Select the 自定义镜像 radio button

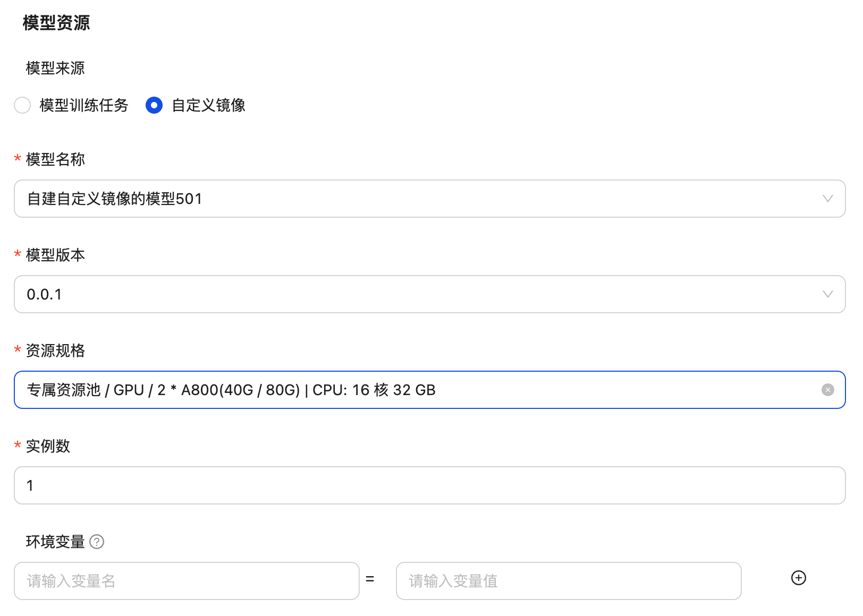tap(154, 105)
